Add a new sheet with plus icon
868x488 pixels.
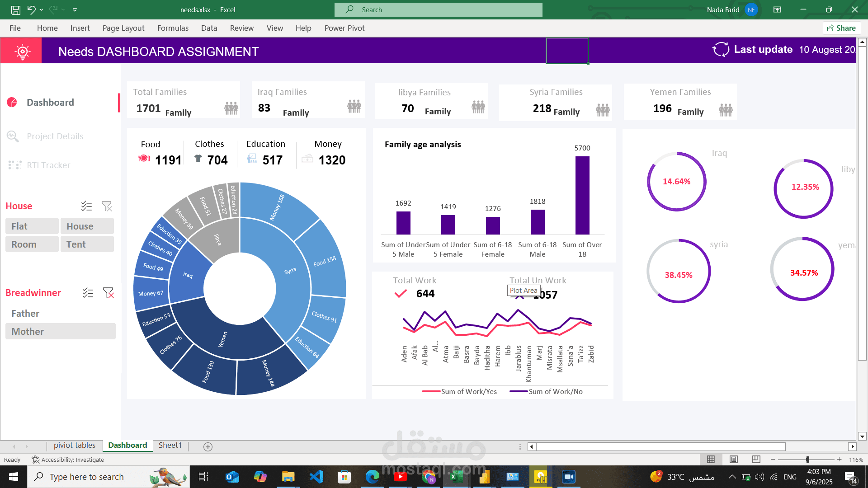pyautogui.click(x=208, y=446)
